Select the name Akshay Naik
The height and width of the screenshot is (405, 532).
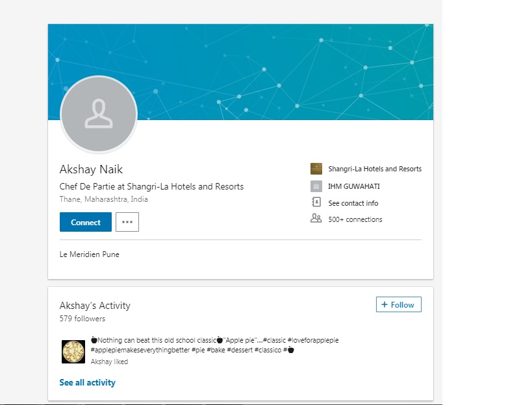click(91, 169)
